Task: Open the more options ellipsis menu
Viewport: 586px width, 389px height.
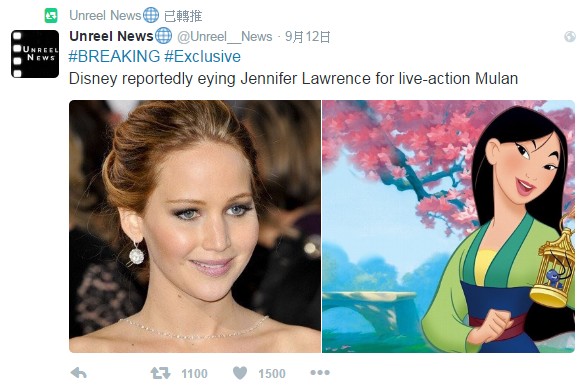Action: 320,373
